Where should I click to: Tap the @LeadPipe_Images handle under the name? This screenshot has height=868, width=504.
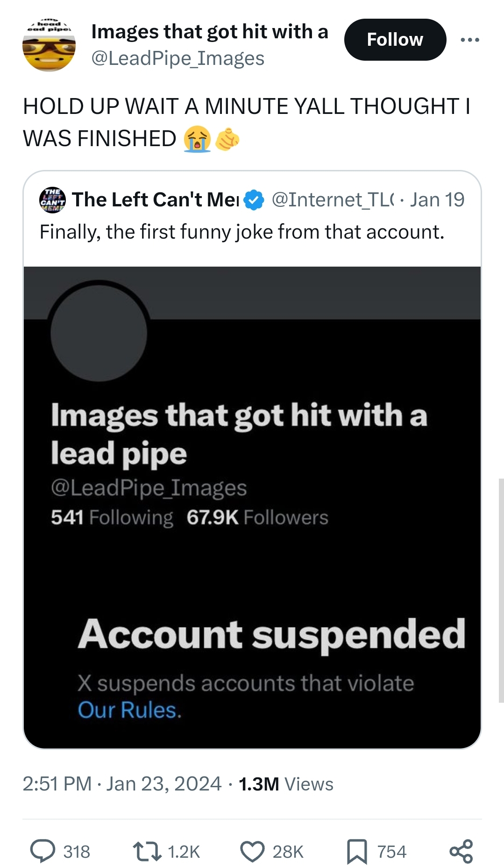point(177,58)
